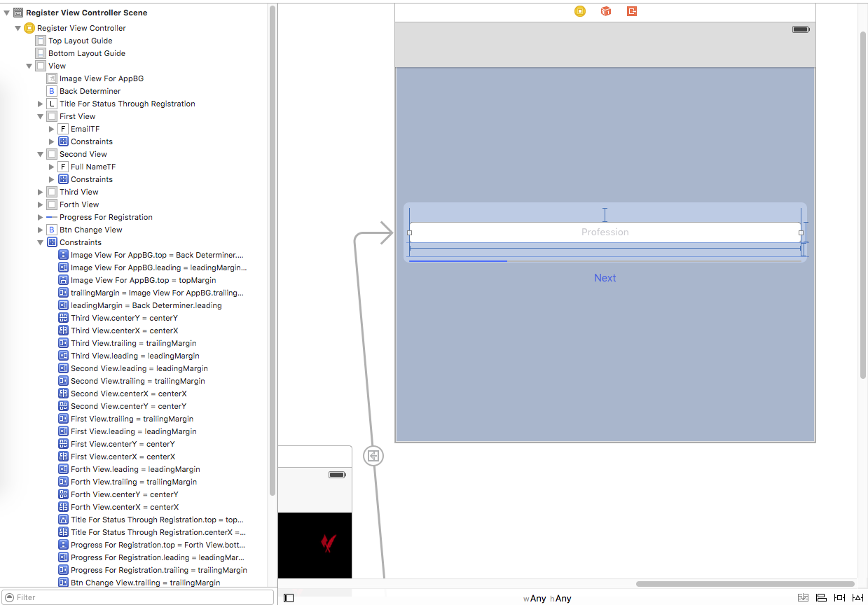Collapse Register View Controller Scene
Screen dimensions: 868x605
[x=6, y=13]
